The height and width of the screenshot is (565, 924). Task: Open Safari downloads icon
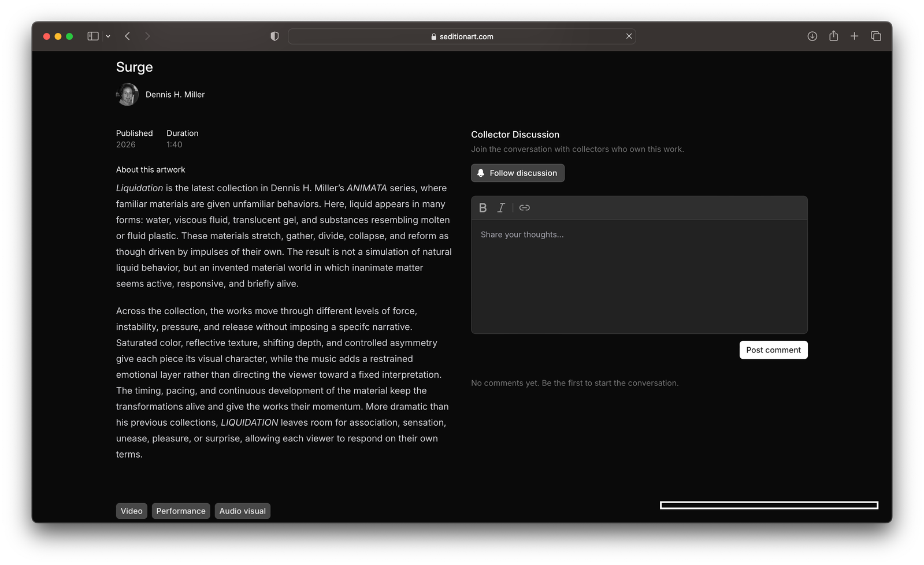812,36
